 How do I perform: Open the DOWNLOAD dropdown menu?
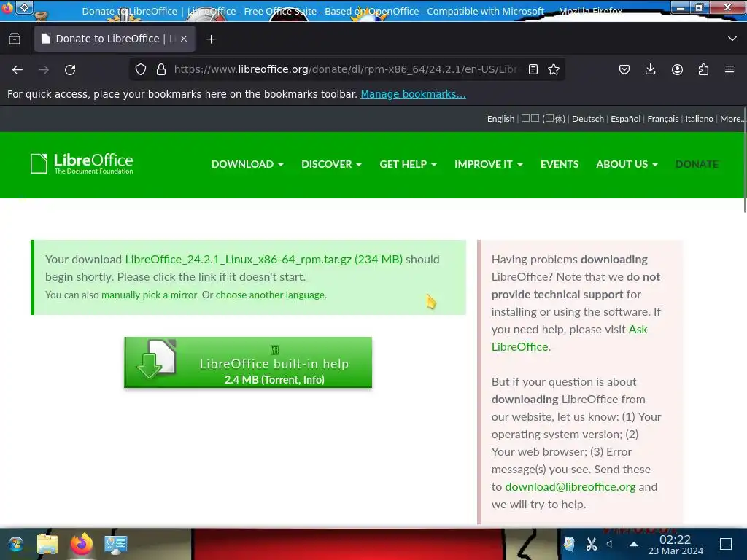(247, 164)
